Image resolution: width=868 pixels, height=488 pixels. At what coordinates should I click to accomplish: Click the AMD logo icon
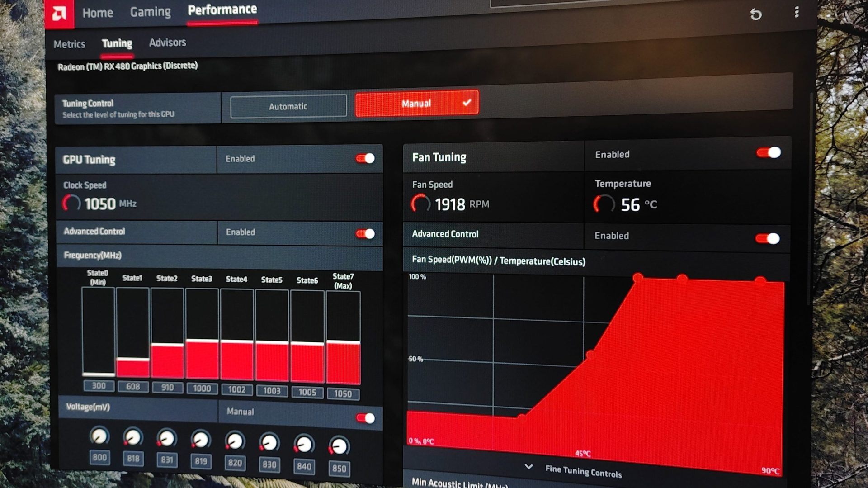[59, 13]
